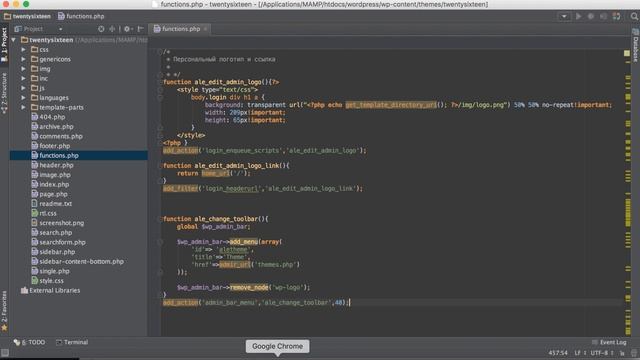Screen dimensions: 640x360
Task: Click Scroll from Source icon in Project panel
Action: (101, 29)
